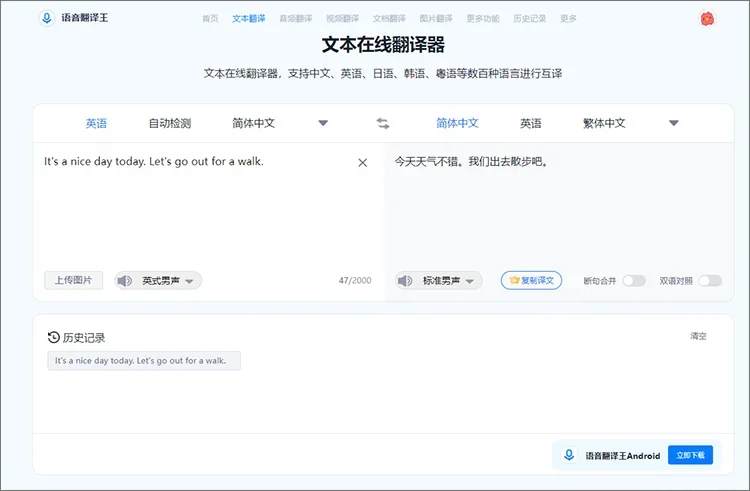Expand target language list arrow
The height and width of the screenshot is (491, 750).
[674, 123]
